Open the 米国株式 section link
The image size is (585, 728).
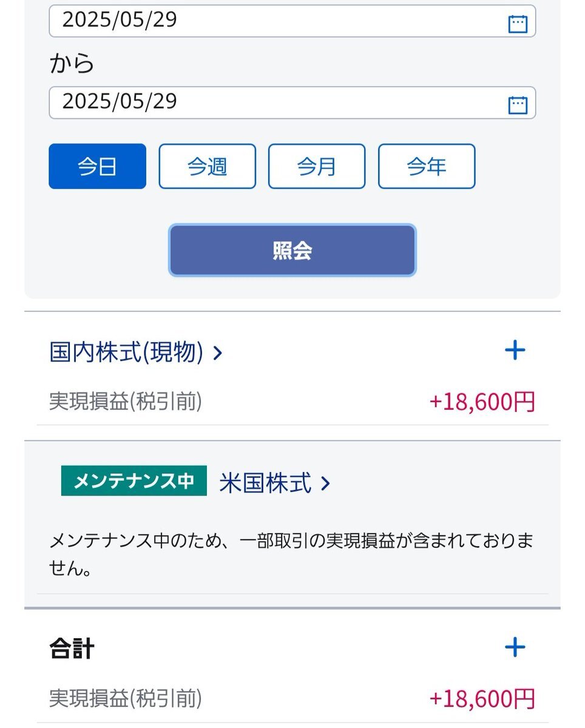point(265,483)
